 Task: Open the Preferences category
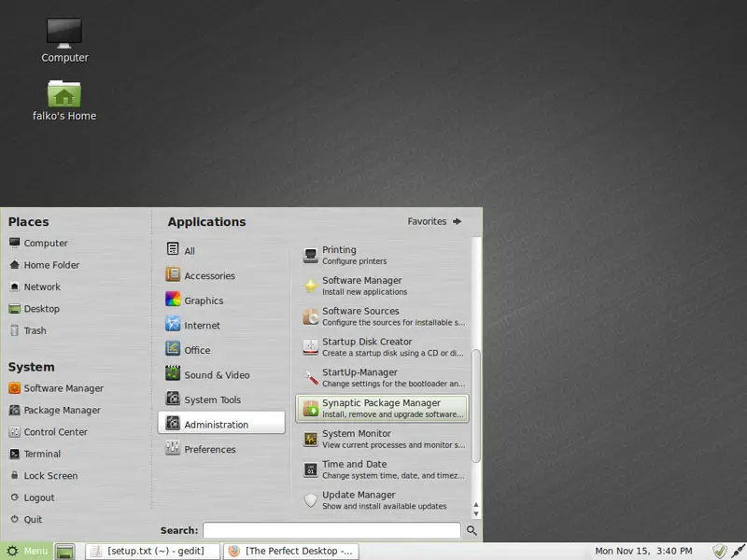[209, 449]
